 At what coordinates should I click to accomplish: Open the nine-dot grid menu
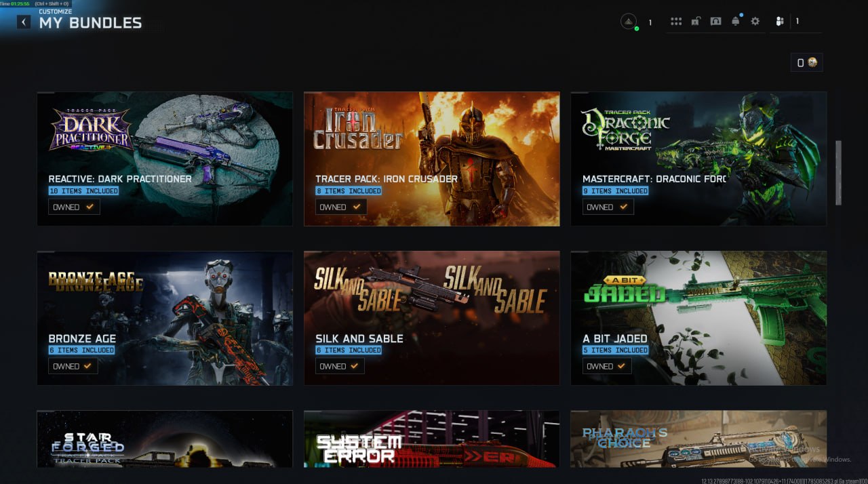tap(676, 22)
